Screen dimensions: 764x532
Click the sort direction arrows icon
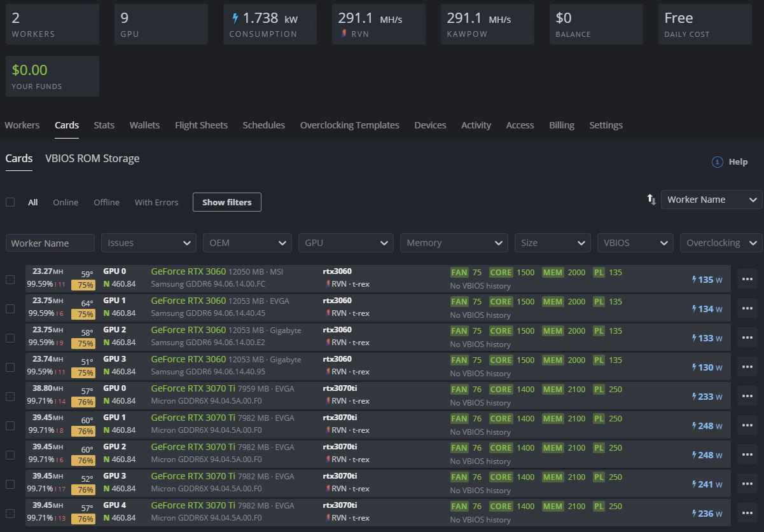[651, 200]
